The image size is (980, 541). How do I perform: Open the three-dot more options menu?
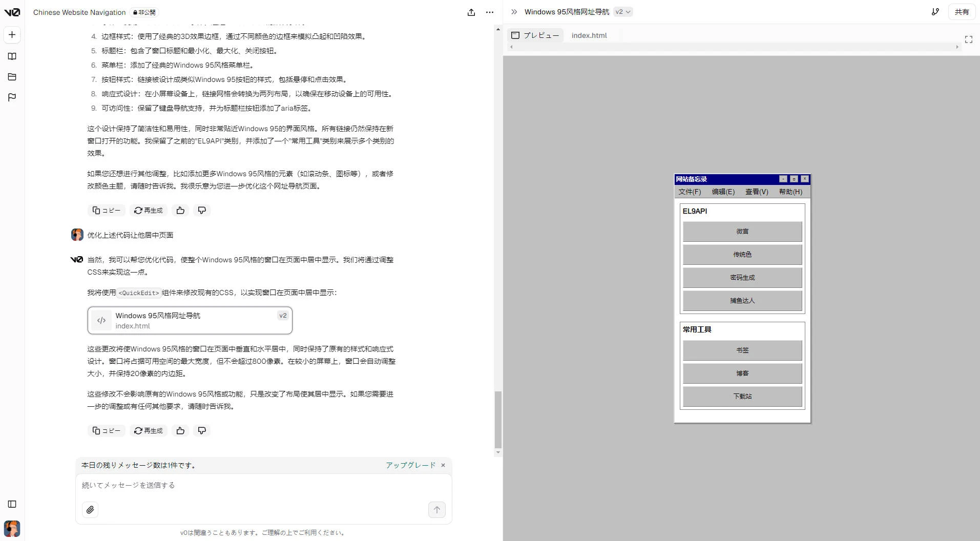point(490,12)
